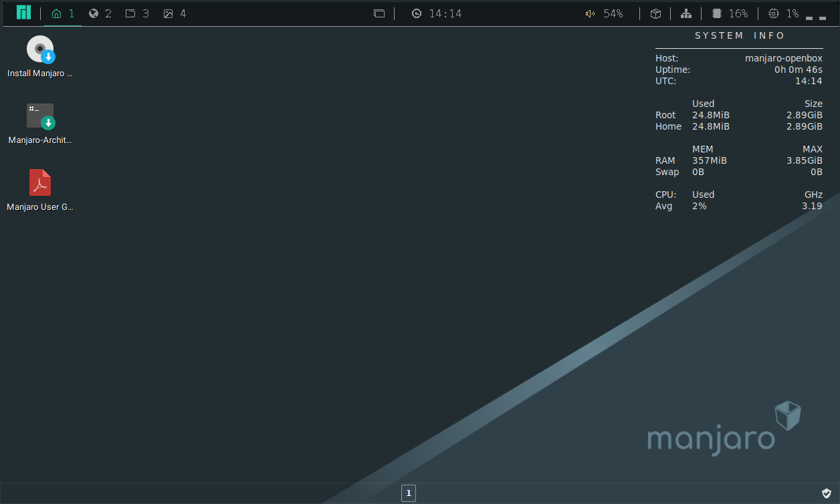Viewport: 840px width, 504px height.
Task: Click the 54% volume value
Action: [x=613, y=13]
